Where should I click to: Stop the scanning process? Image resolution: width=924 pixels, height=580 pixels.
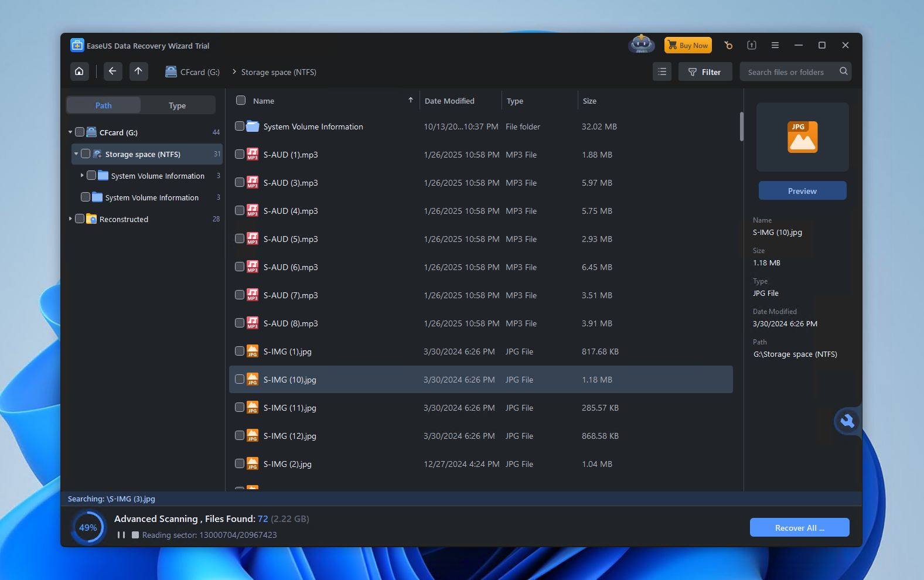135,535
